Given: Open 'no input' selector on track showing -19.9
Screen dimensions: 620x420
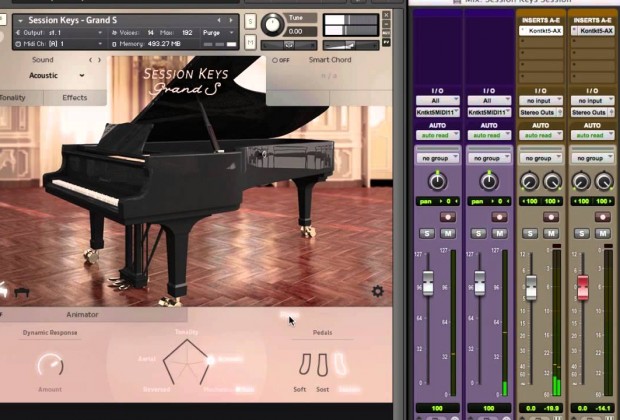Looking at the screenshot, I should pos(541,100).
